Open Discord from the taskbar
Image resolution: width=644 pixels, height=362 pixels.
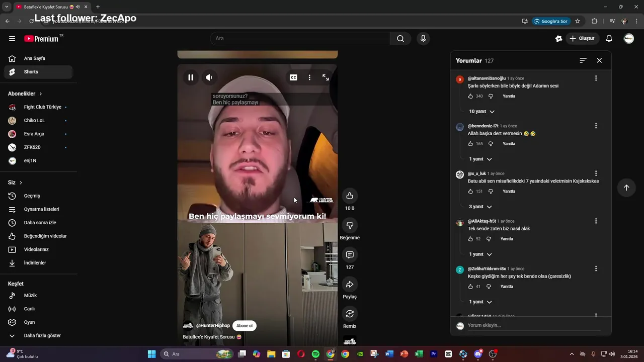478,354
